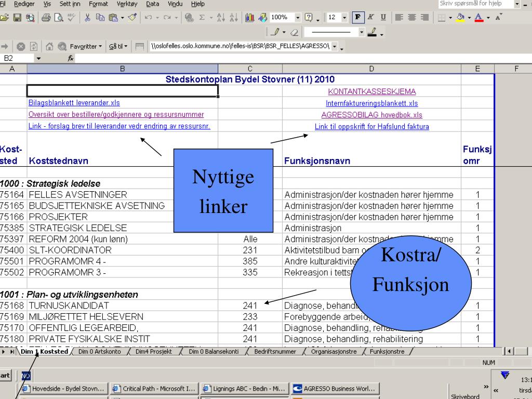
Task: Click the web toolbar Stop icon
Action: (21, 46)
